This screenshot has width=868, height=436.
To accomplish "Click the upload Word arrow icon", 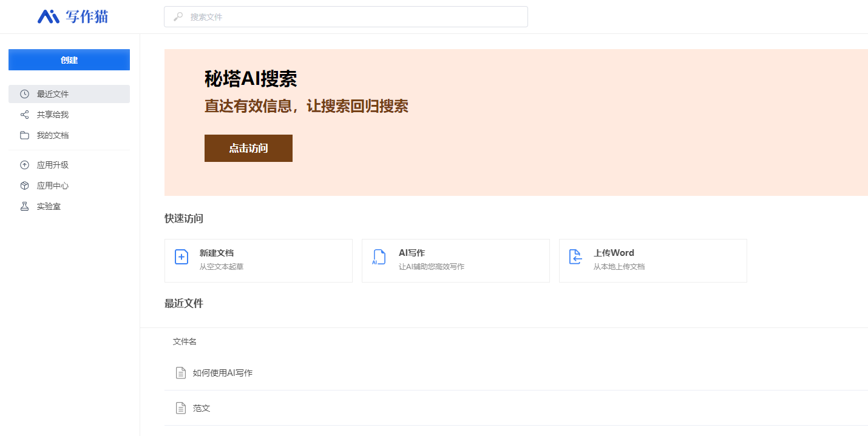I will [x=576, y=257].
